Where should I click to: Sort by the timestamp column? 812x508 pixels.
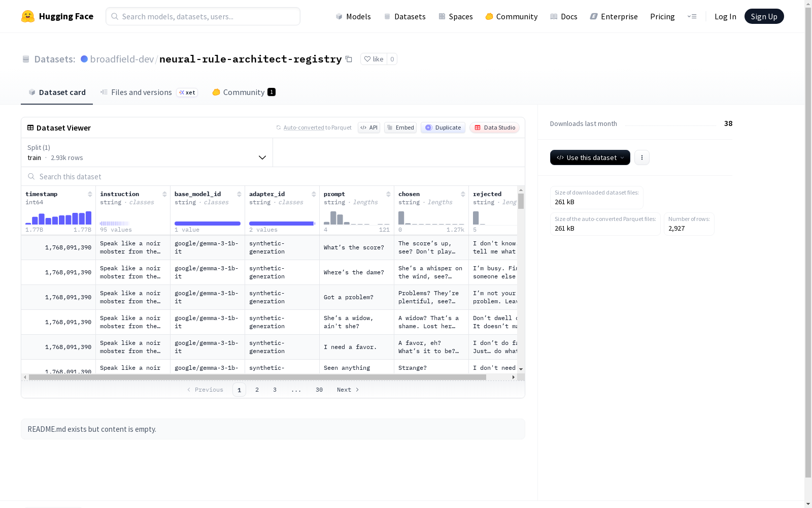pyautogui.click(x=90, y=194)
